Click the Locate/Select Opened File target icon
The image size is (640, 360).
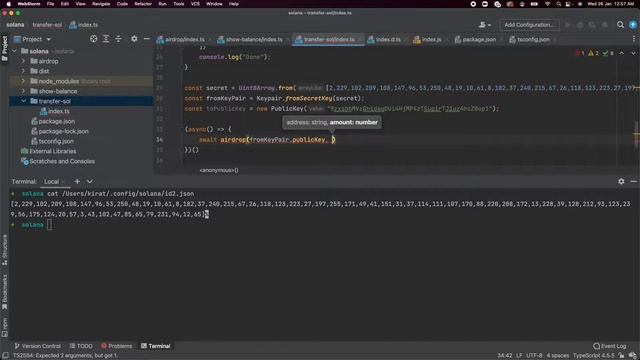[93, 39]
